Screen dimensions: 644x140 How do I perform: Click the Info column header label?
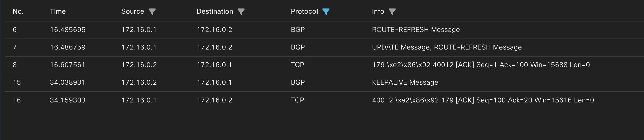[378, 11]
